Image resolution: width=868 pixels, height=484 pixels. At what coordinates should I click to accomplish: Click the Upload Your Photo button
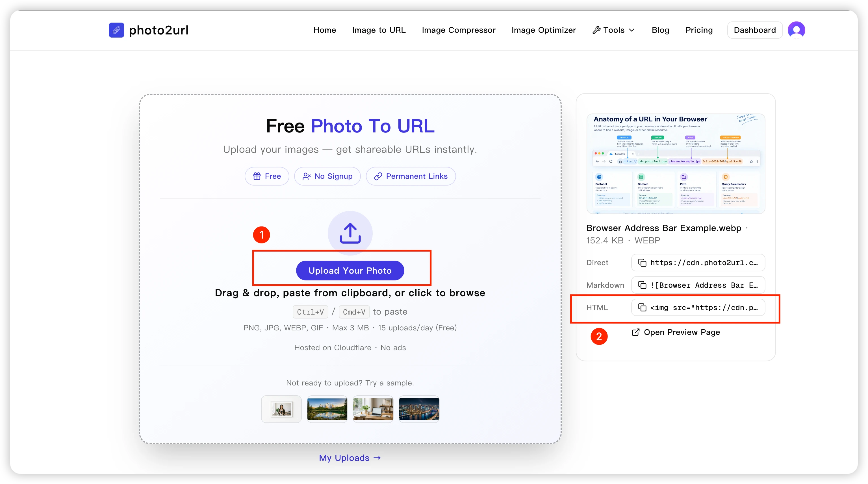[350, 271]
